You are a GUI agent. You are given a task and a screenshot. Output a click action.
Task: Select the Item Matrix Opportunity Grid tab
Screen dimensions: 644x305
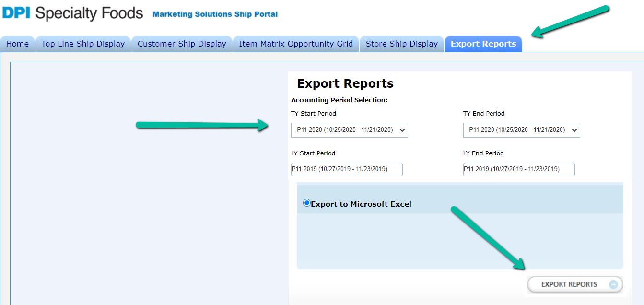click(296, 44)
